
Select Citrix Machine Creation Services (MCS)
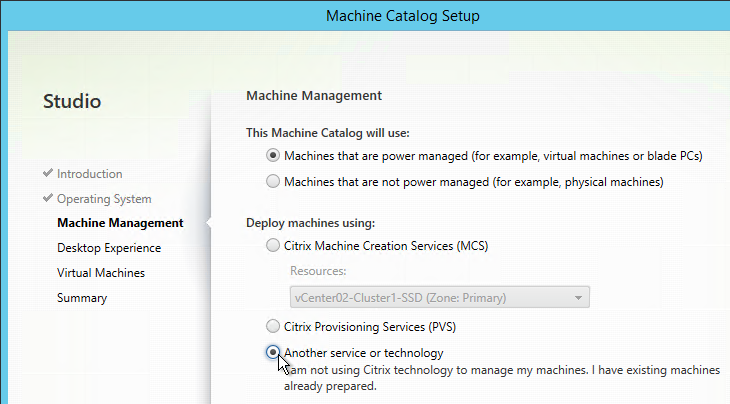click(273, 245)
